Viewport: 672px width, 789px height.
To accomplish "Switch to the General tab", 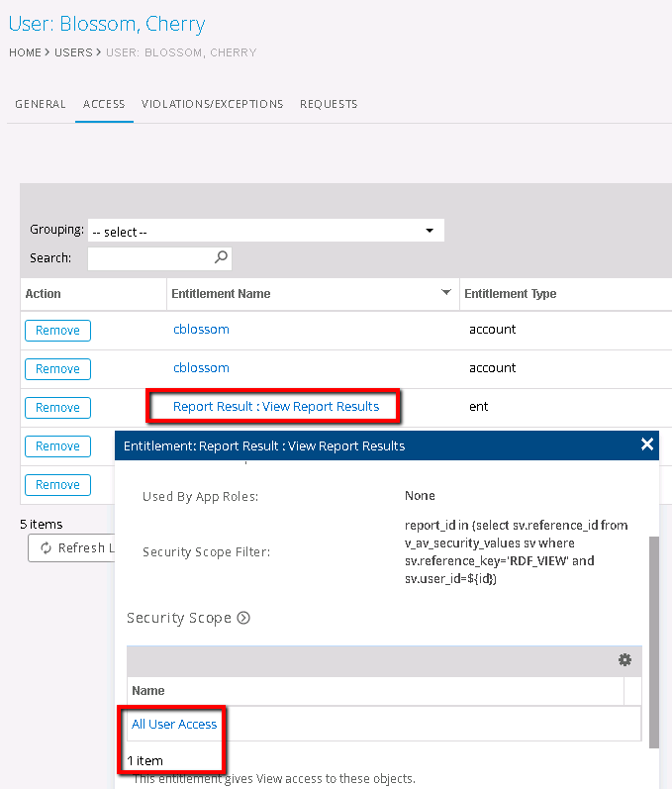I will 41,104.
